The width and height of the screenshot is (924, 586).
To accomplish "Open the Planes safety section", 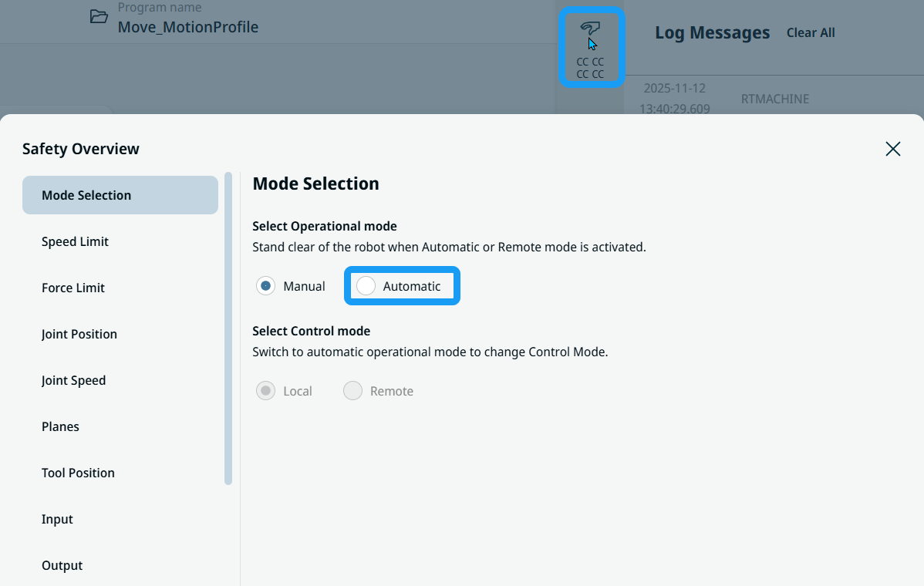I will [61, 426].
